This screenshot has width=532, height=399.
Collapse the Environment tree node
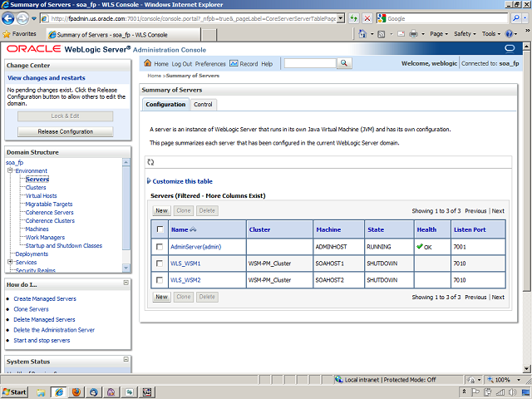coord(10,170)
